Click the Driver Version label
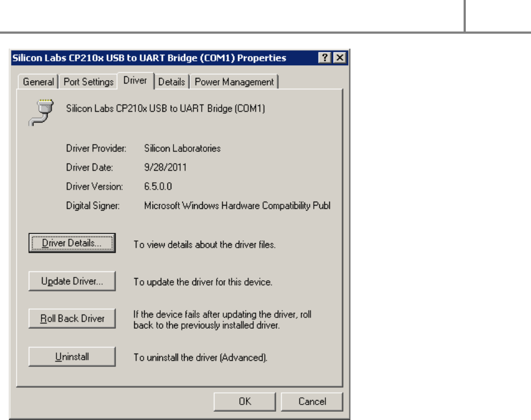531x420 pixels. click(x=94, y=186)
